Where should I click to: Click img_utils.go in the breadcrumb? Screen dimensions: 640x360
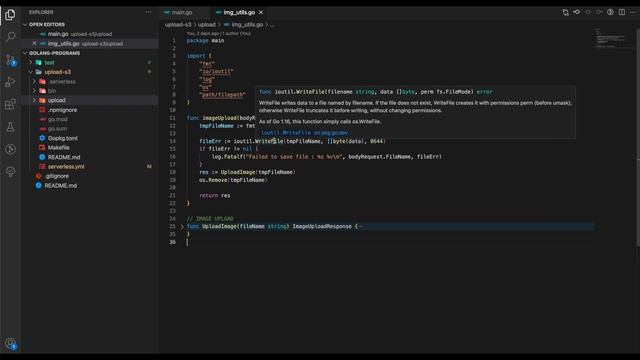click(247, 24)
